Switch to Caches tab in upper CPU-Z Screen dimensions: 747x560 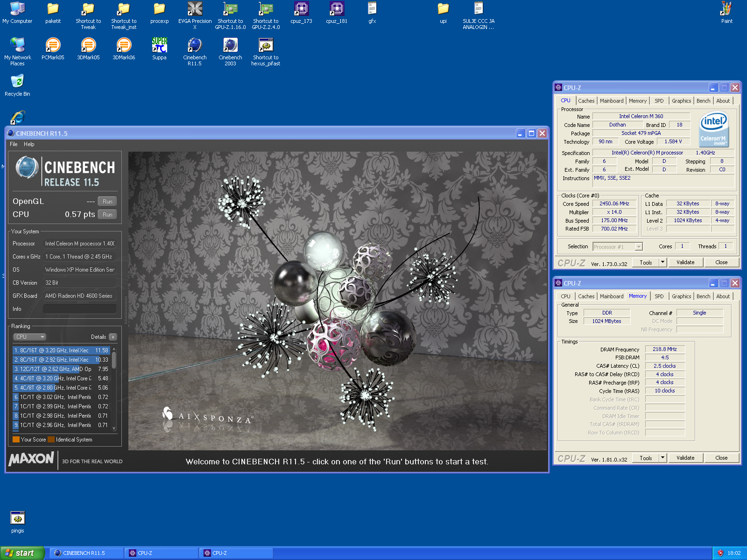pyautogui.click(x=586, y=101)
